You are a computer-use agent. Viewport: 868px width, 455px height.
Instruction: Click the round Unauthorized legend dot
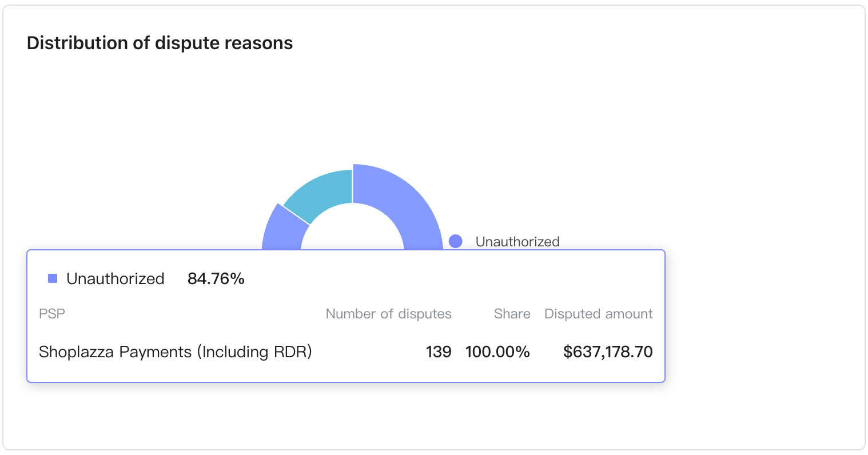point(455,241)
